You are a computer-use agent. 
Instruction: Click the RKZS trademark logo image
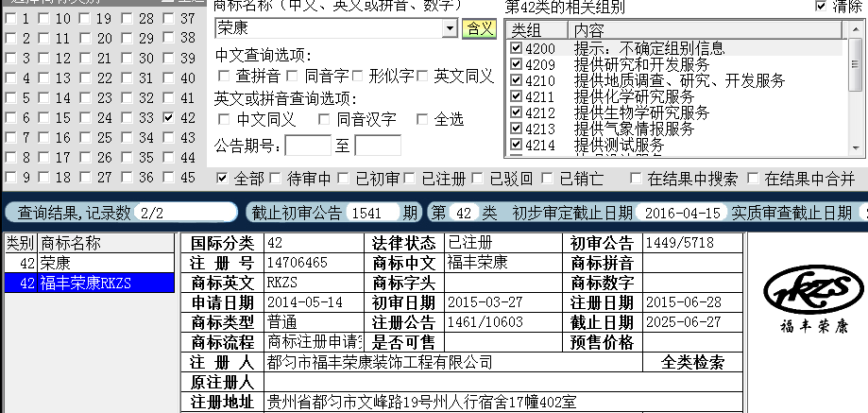pyautogui.click(x=813, y=300)
